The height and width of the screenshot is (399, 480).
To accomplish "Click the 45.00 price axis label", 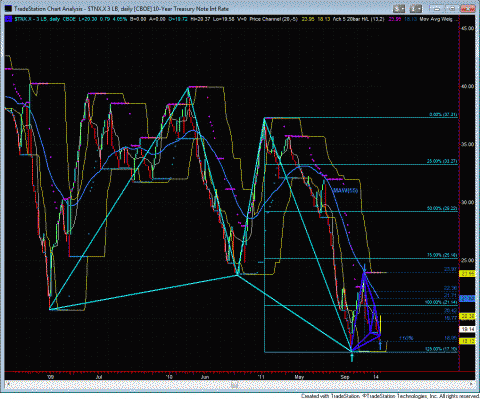I will click(468, 28).
